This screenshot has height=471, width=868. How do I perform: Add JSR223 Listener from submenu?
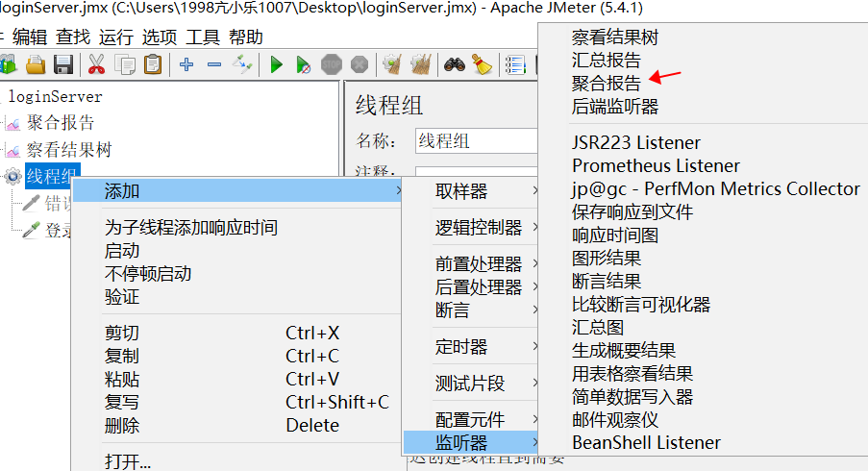[x=636, y=143]
